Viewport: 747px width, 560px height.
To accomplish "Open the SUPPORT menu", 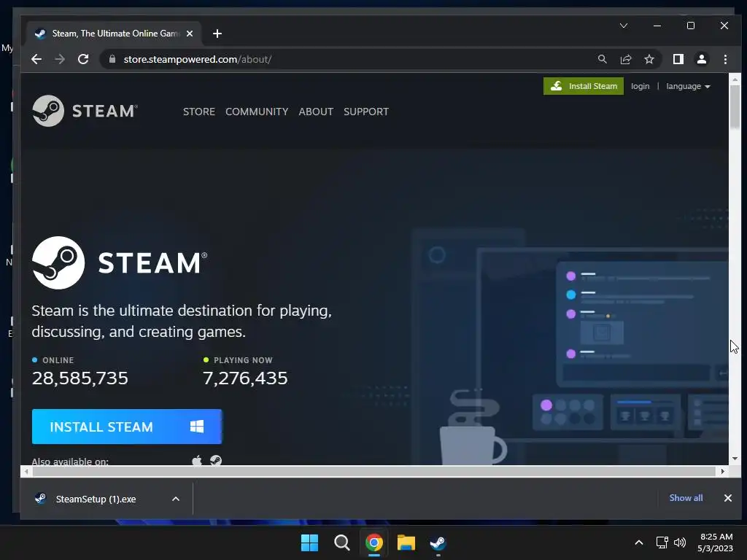I will 366,112.
